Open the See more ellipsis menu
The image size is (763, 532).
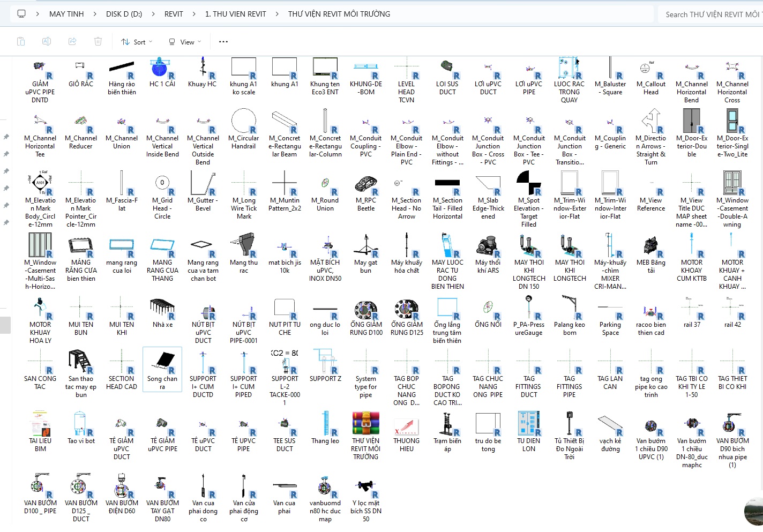coord(223,42)
